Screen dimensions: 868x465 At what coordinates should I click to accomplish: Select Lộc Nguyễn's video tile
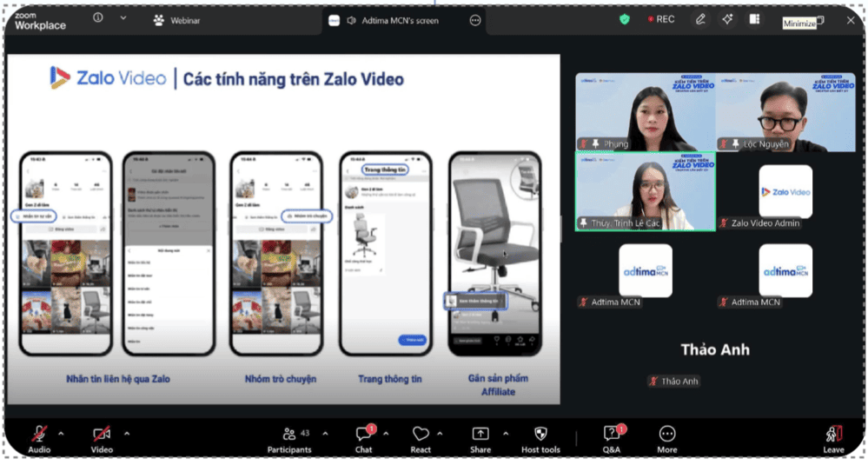pos(785,112)
